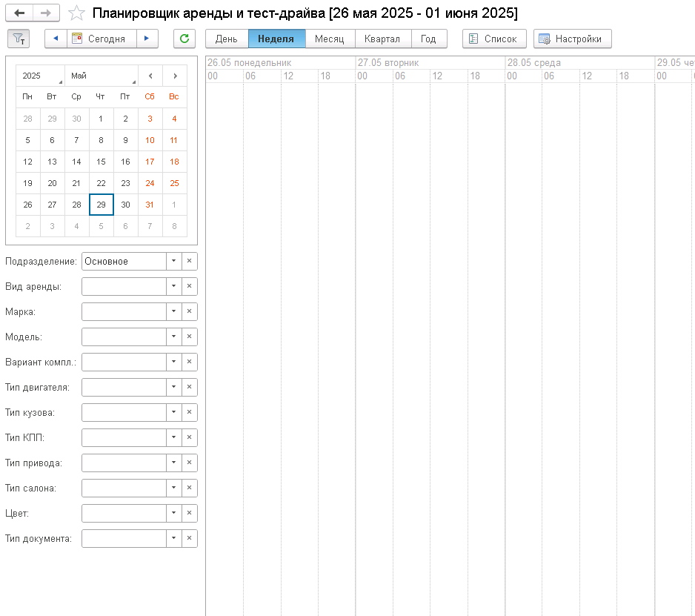Switch to the Неделя view

point(276,39)
